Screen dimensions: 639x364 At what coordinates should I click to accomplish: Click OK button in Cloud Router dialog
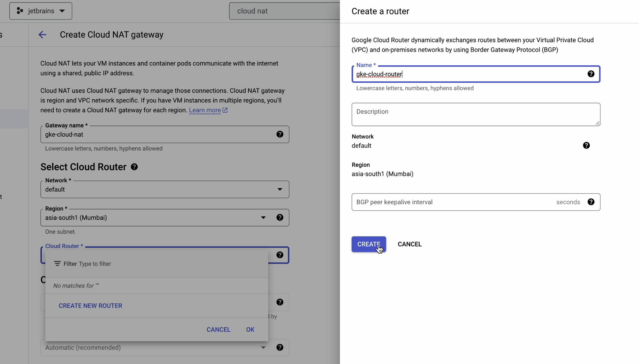pyautogui.click(x=250, y=329)
